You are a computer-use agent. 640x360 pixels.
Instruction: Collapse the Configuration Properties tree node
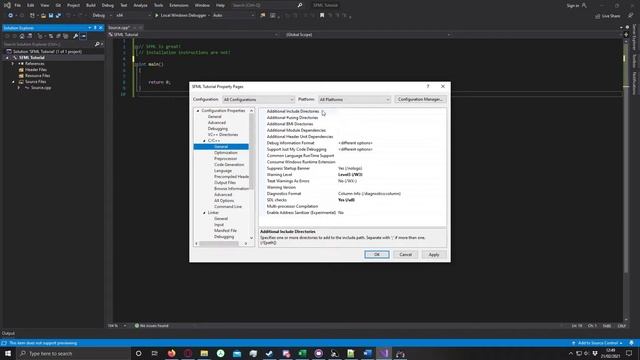[x=198, y=111]
